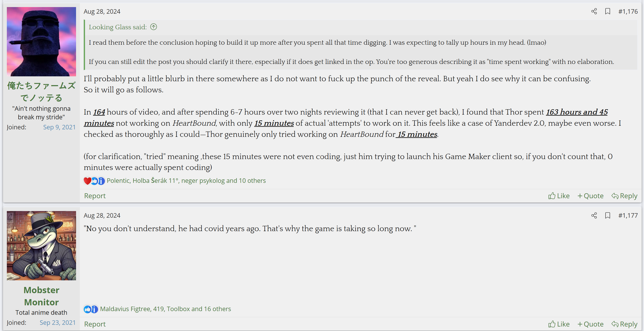Jump to Looking Glass's quoted post arrow
The width and height of the screenshot is (644, 331).
pyautogui.click(x=154, y=27)
